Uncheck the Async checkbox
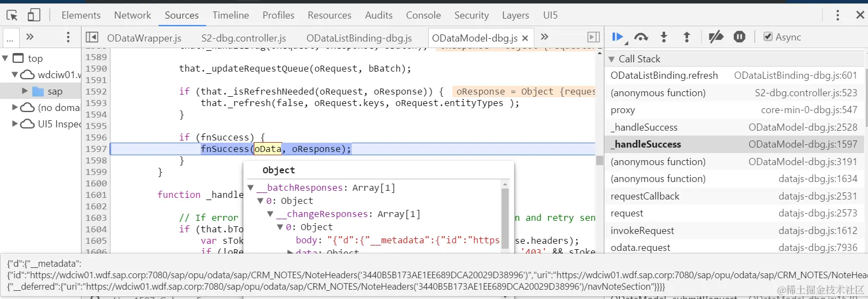868x299 pixels. (x=768, y=37)
